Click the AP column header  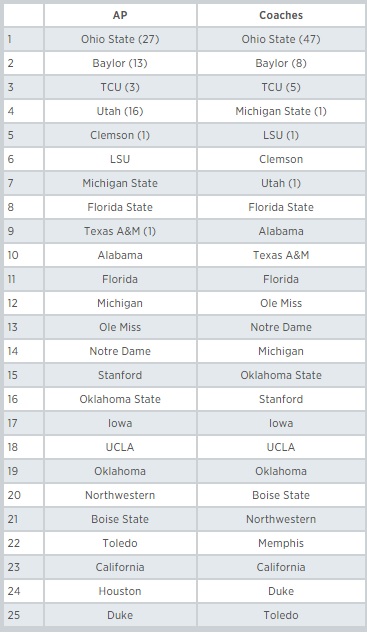pos(120,15)
